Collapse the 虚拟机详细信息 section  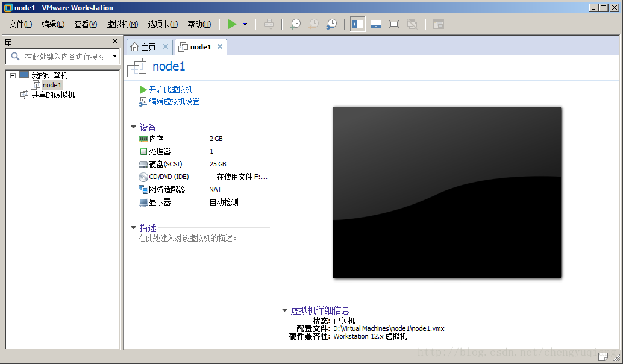(x=284, y=310)
